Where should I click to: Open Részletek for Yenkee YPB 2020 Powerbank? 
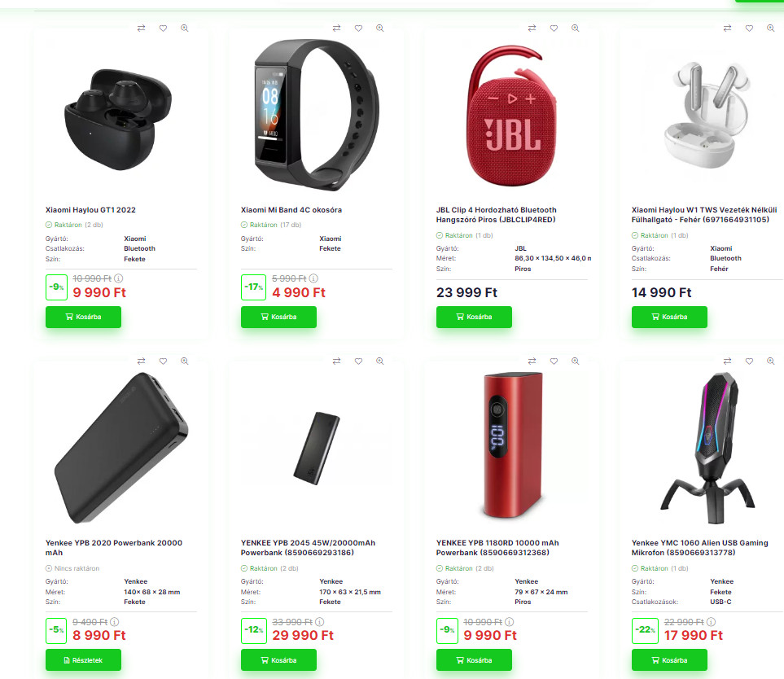[84, 660]
